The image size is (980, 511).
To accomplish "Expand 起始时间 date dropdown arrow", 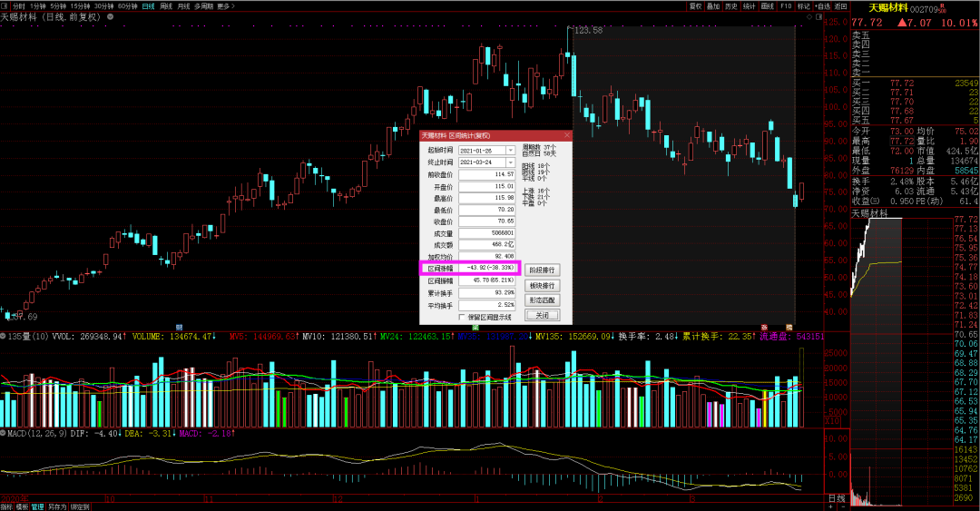I will click(x=511, y=151).
